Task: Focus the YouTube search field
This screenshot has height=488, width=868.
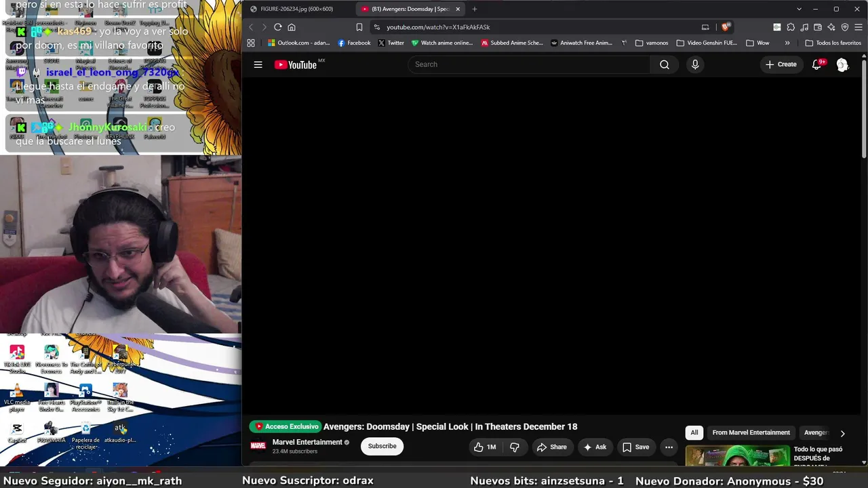Action: (529, 64)
